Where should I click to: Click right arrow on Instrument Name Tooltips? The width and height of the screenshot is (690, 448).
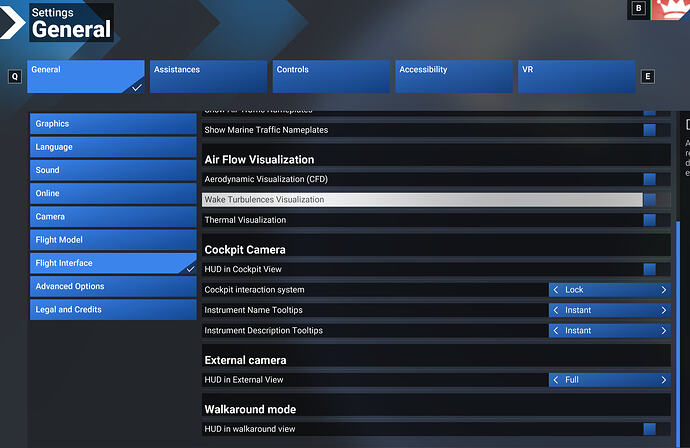664,310
